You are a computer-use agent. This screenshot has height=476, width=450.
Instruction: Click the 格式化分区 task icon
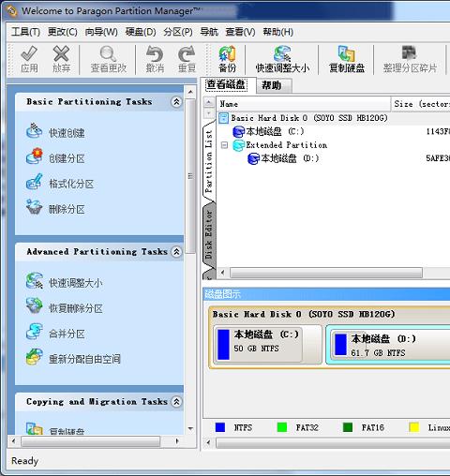tap(34, 182)
